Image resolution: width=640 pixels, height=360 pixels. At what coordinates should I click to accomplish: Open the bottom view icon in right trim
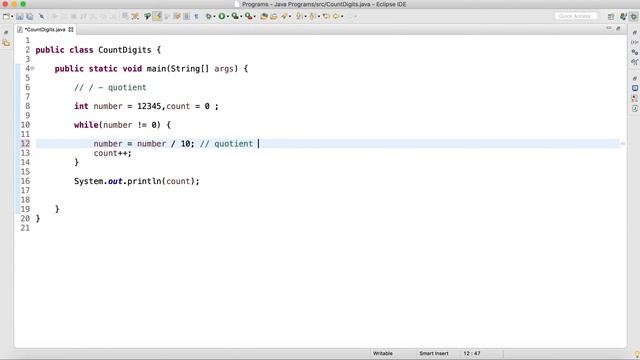click(x=635, y=108)
